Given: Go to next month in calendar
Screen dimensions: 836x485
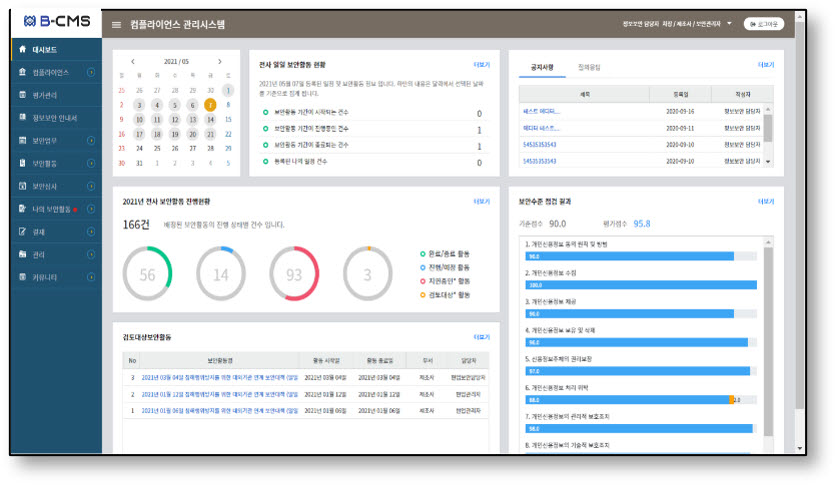Looking at the screenshot, I should coord(220,61).
